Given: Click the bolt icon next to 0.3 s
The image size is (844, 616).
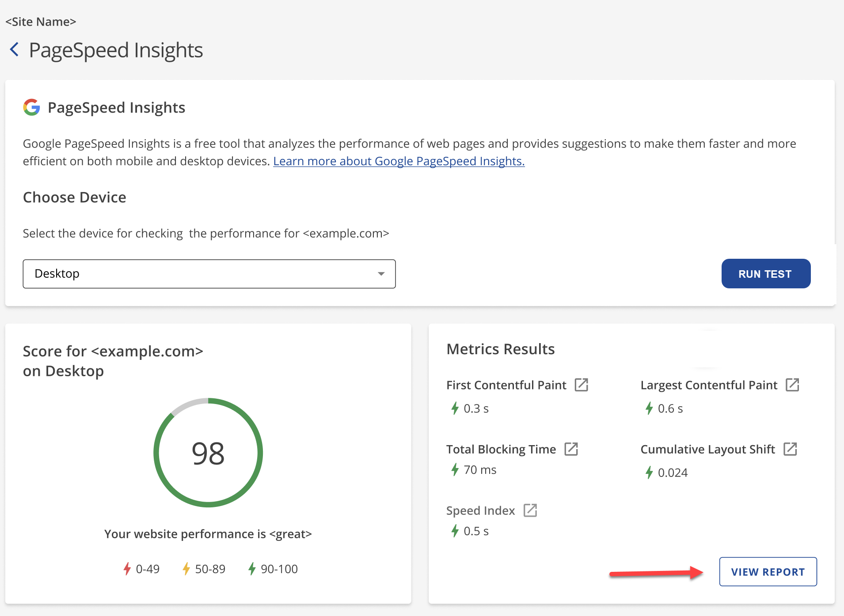Looking at the screenshot, I should tap(455, 408).
